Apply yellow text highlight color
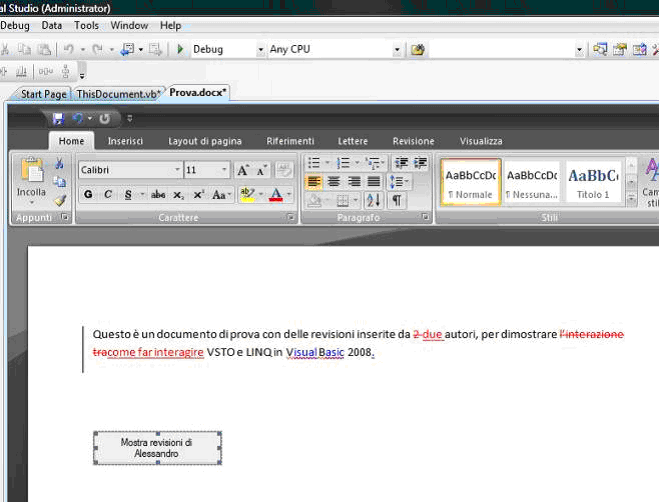Screen dimensions: 659x502 click(247, 195)
